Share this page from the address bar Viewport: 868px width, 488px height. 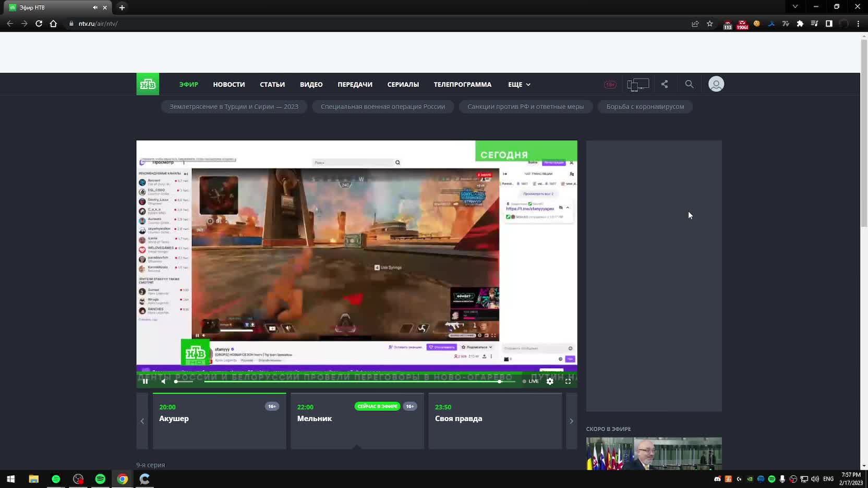tap(695, 23)
